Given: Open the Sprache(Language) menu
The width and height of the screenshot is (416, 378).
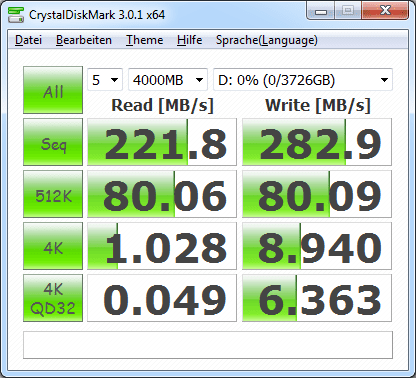Looking at the screenshot, I should (267, 40).
